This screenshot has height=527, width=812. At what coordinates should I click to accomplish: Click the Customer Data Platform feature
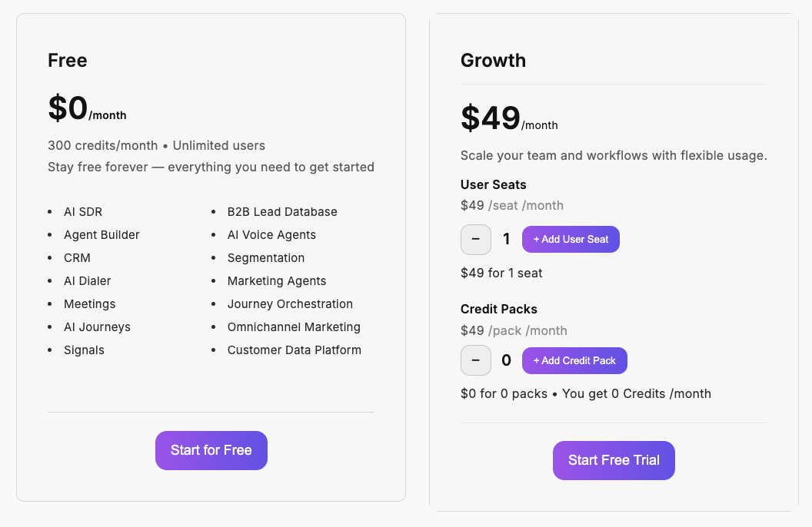coord(294,350)
